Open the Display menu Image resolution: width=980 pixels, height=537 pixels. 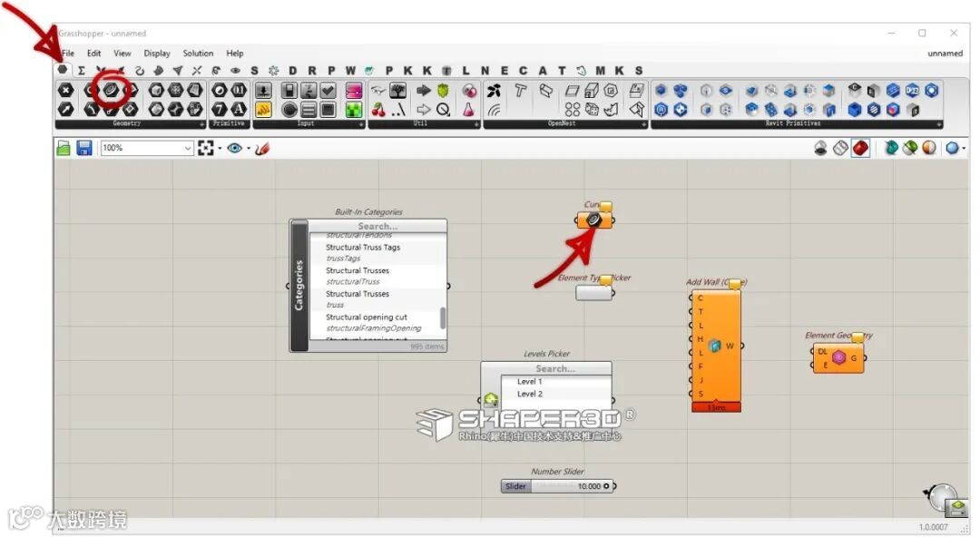pyautogui.click(x=157, y=54)
